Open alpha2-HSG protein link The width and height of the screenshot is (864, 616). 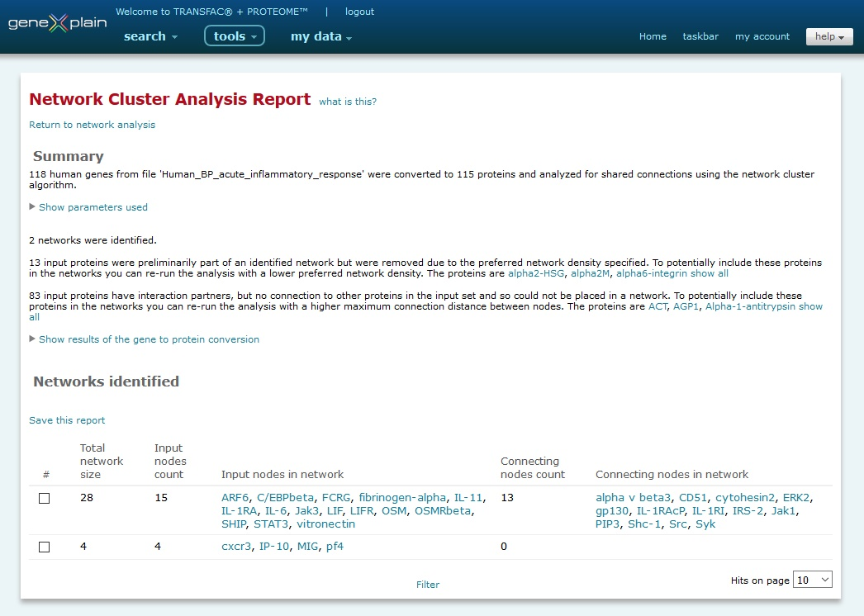pyautogui.click(x=535, y=273)
